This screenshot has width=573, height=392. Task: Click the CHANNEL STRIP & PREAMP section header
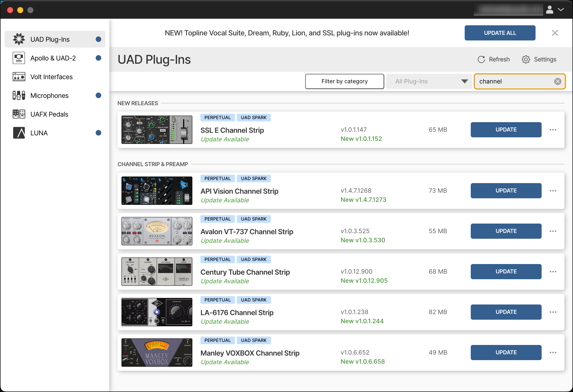coord(153,164)
